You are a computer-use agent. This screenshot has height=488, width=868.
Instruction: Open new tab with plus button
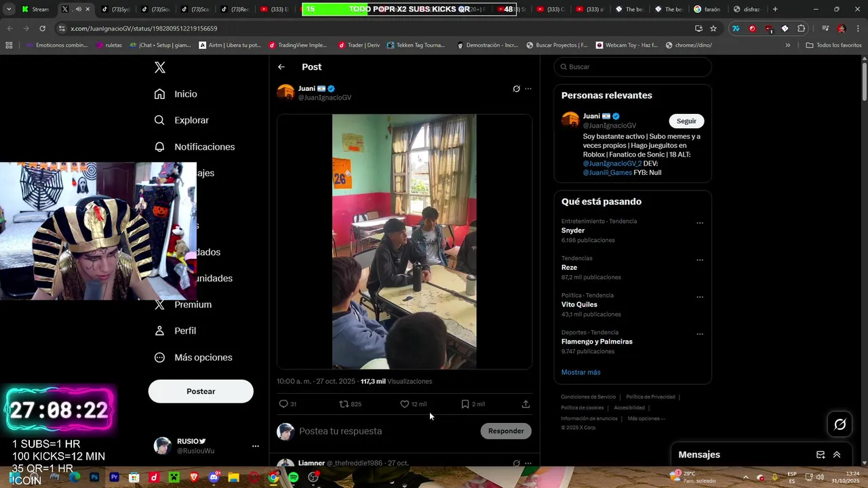click(x=775, y=9)
